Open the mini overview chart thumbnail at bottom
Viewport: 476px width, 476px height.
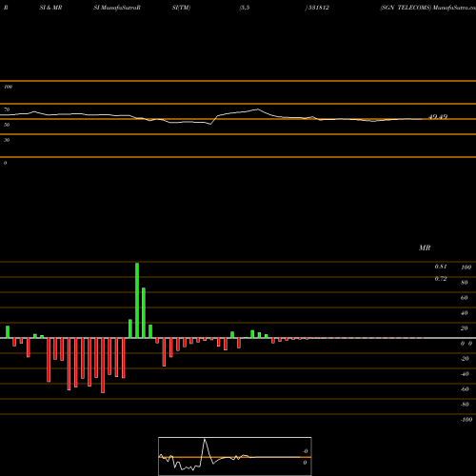[235, 456]
